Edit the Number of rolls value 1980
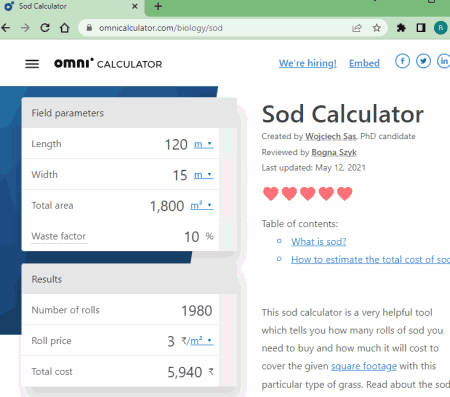 (197, 311)
